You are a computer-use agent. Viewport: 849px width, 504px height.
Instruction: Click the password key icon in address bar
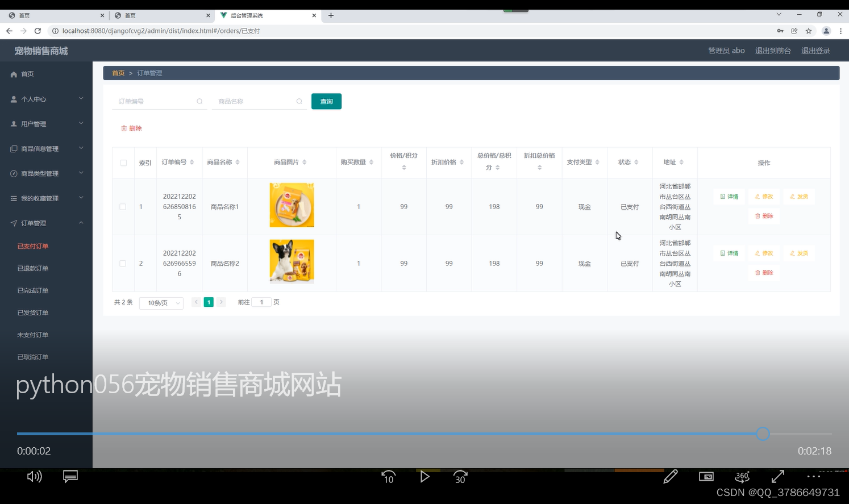(780, 31)
